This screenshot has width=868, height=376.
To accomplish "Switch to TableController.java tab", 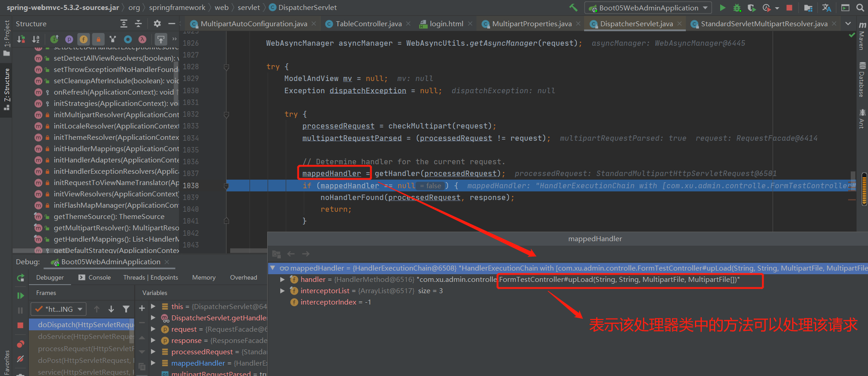I will 368,24.
